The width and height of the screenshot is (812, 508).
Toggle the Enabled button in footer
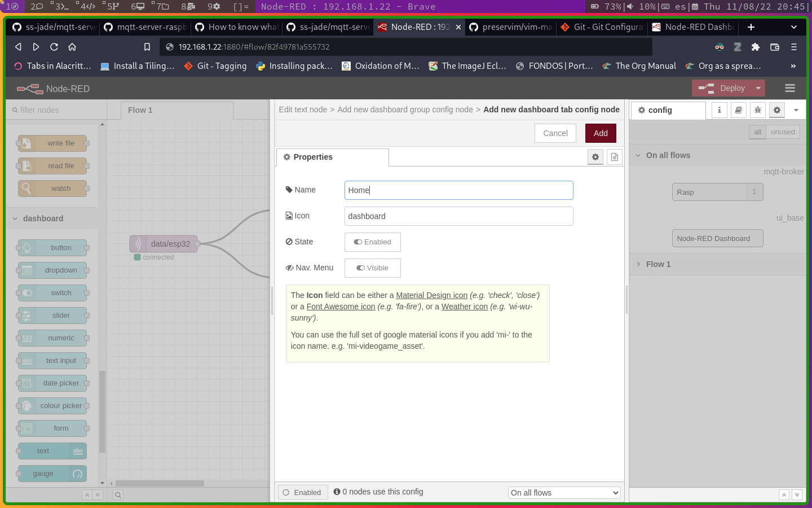coord(302,492)
